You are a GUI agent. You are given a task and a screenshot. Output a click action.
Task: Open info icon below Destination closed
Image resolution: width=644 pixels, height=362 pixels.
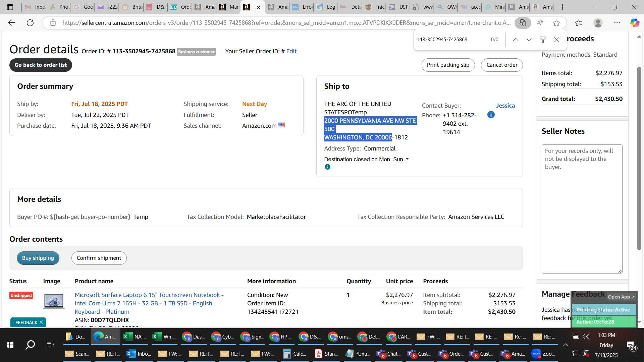coord(327,167)
